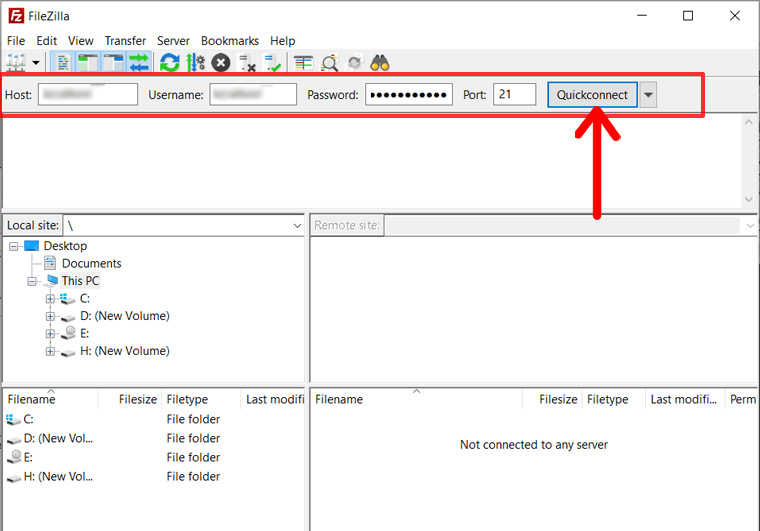This screenshot has width=760, height=531.
Task: Open the Transfer menu
Action: tap(125, 41)
